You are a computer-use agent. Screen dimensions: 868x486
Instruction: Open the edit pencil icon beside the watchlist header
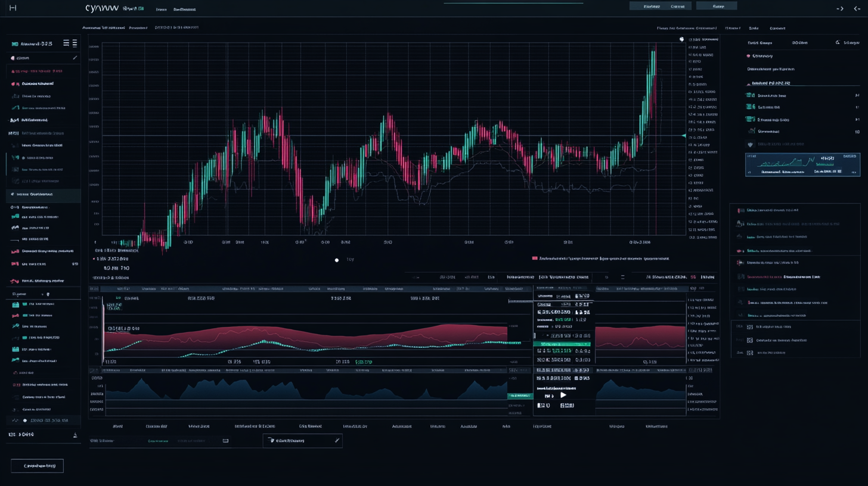(74, 58)
